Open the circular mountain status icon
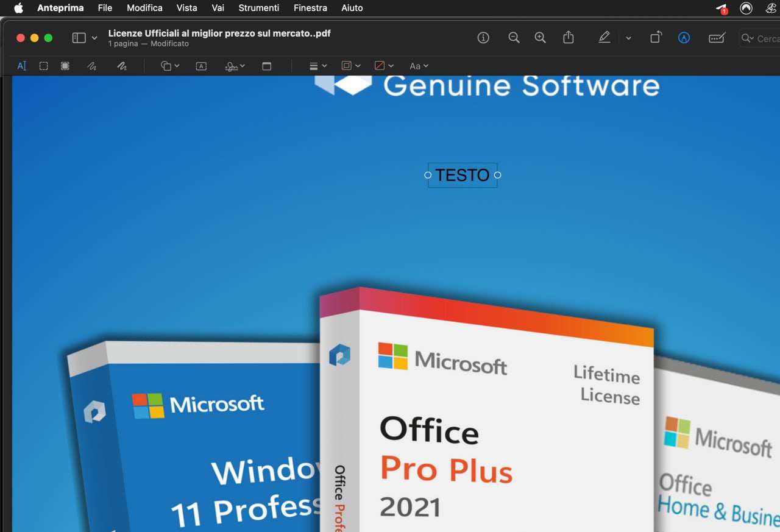This screenshot has height=532, width=780. tap(746, 8)
